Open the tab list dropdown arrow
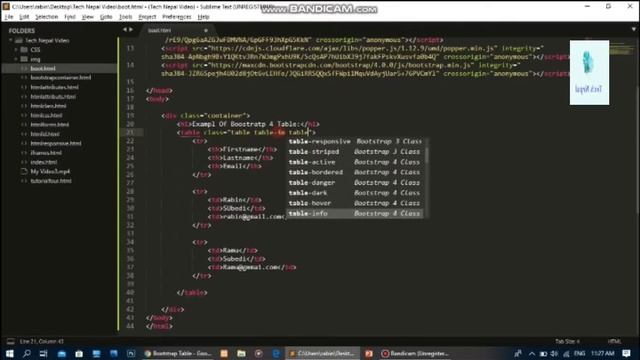This screenshot has width=640, height=360. coord(633,29)
